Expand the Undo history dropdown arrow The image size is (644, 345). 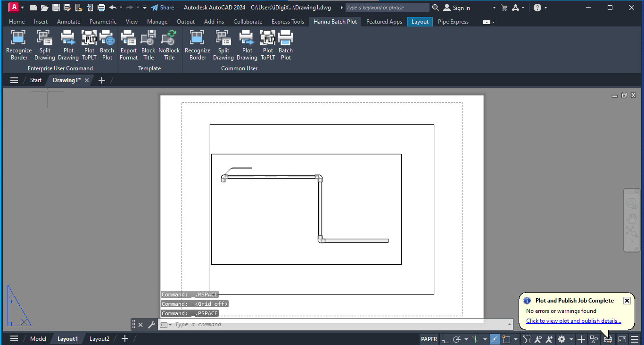121,8
